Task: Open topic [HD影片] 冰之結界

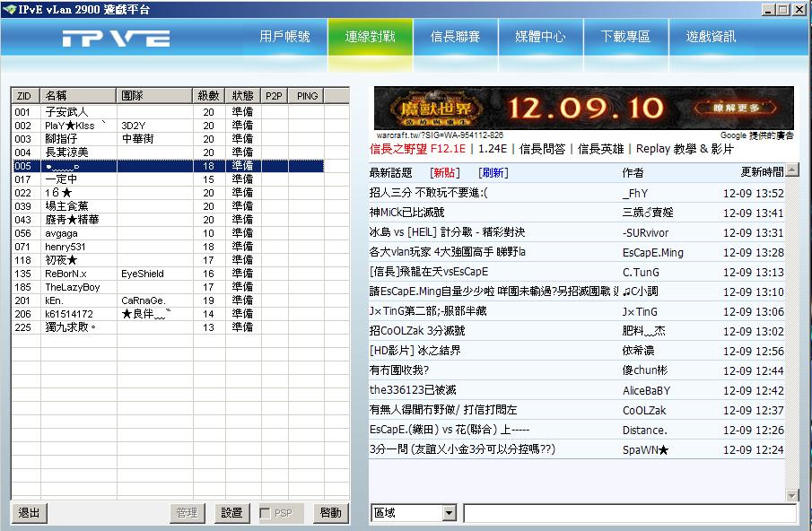Action: point(415,351)
